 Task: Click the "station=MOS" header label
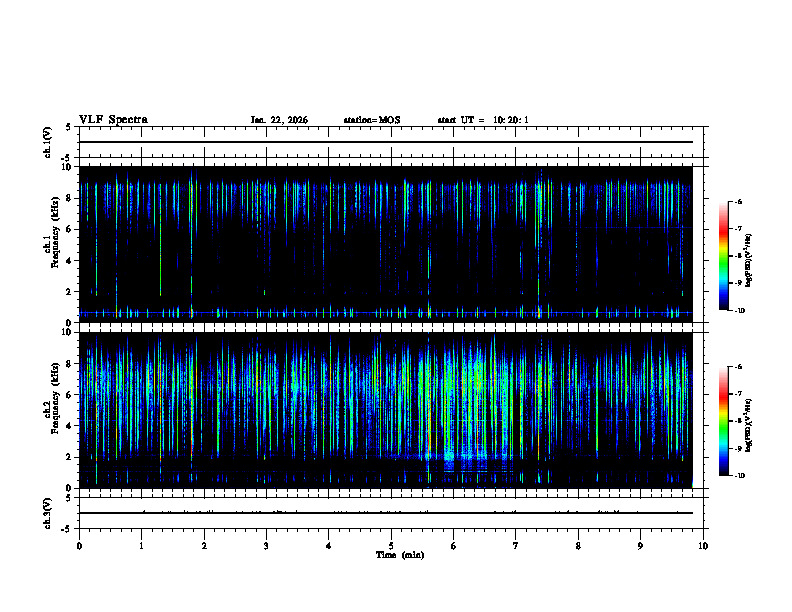pyautogui.click(x=372, y=120)
